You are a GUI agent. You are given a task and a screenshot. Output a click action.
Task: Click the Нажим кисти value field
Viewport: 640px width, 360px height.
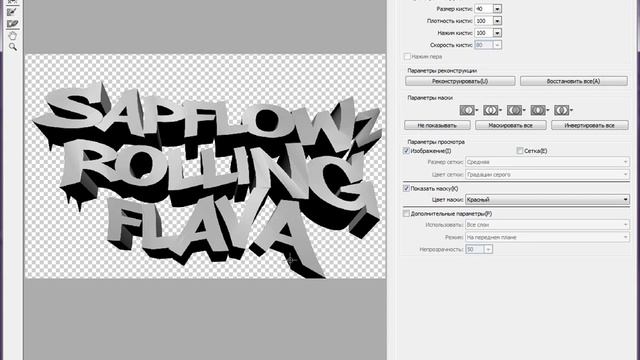(484, 33)
